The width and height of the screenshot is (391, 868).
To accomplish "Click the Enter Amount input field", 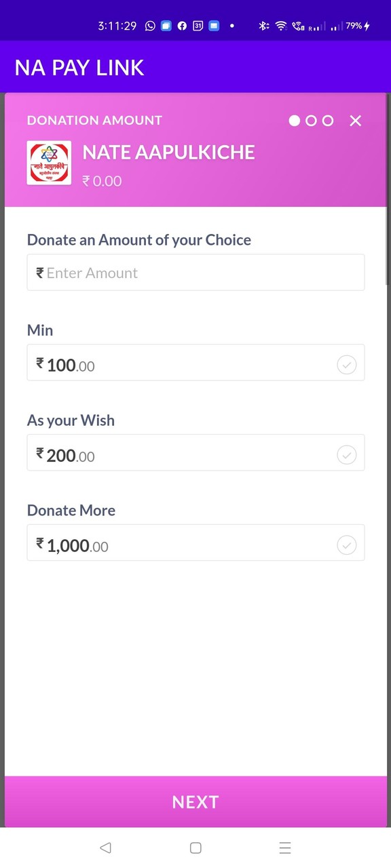I will (195, 272).
